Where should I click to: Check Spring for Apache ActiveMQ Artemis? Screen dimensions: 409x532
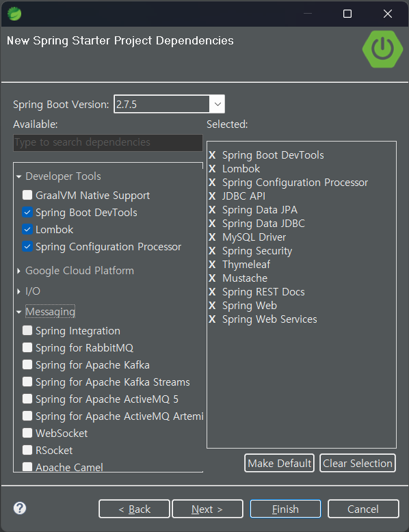tap(27, 416)
